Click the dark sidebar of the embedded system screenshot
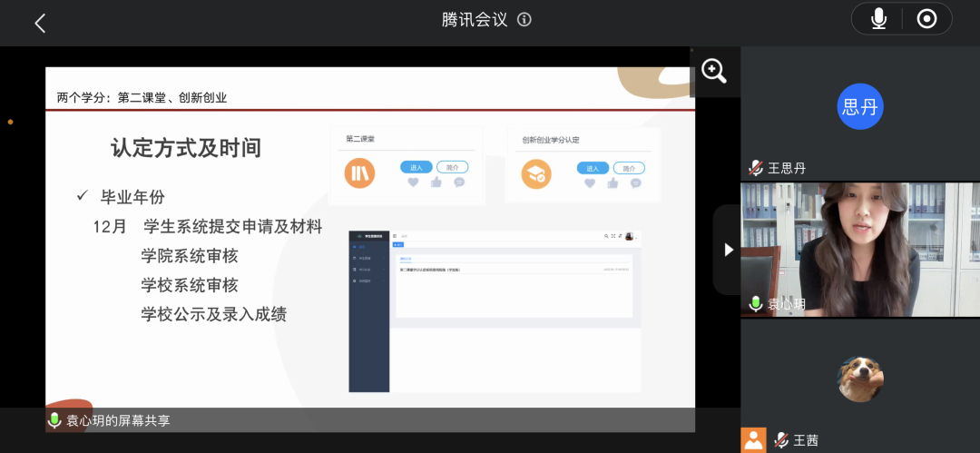 tap(368, 311)
